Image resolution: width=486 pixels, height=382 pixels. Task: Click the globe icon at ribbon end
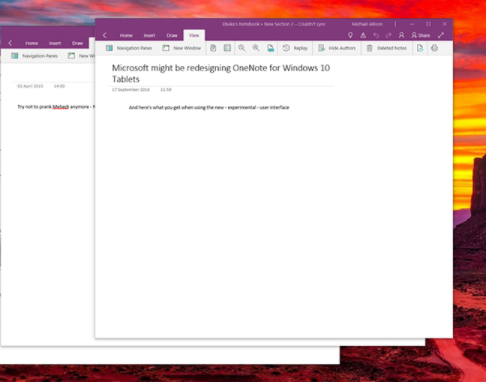(x=434, y=48)
